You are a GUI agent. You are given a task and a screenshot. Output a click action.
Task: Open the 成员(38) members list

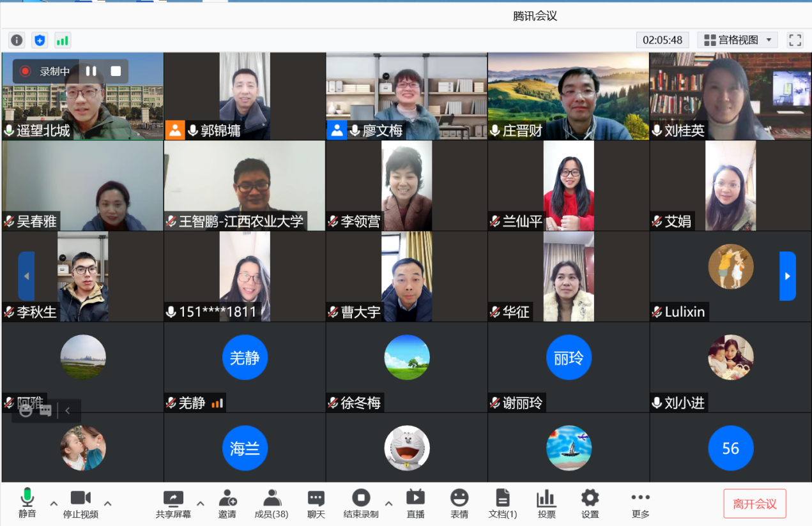(272, 504)
